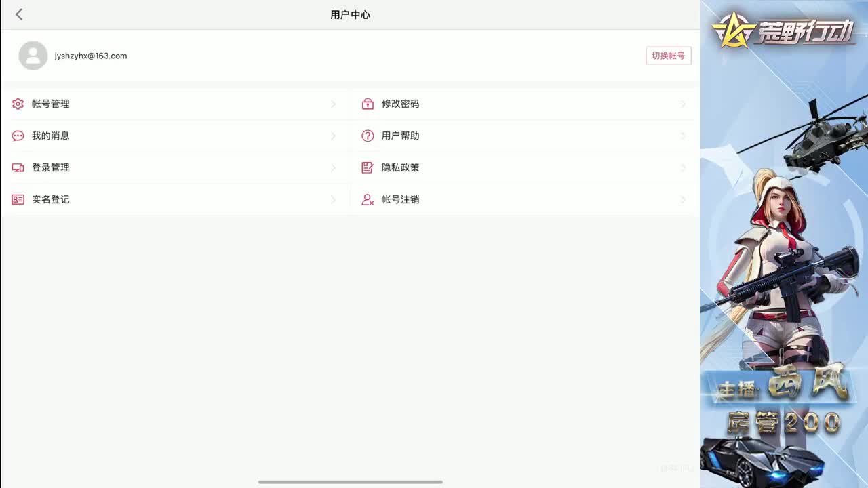Click the question mark icon for 用户帮助

(x=368, y=136)
